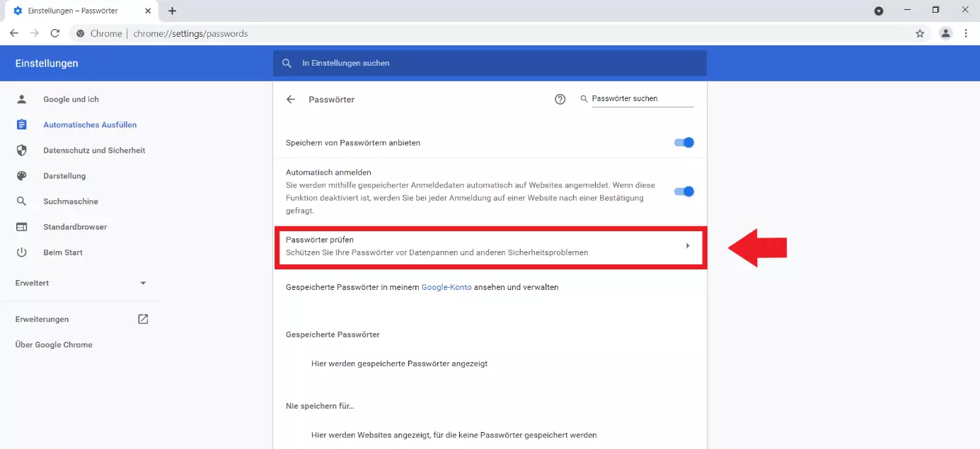Screen dimensions: 980x449
Task: Open Suchmaschine settings section
Action: click(x=71, y=202)
